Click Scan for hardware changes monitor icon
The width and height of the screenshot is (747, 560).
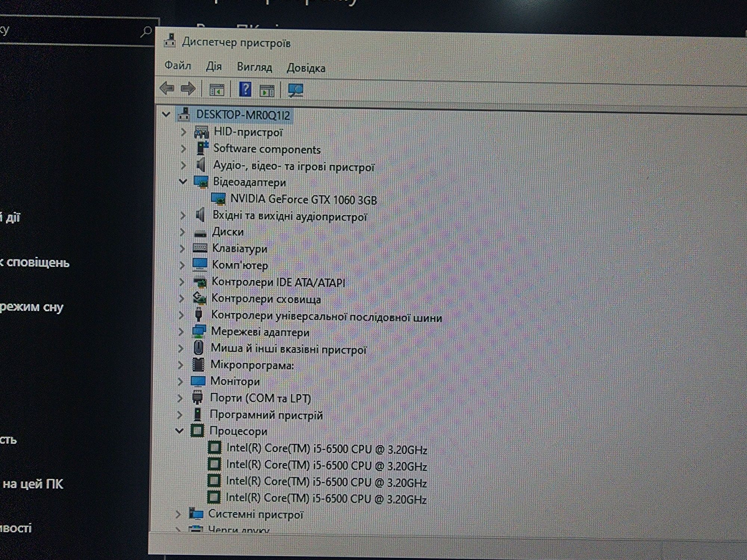[296, 90]
